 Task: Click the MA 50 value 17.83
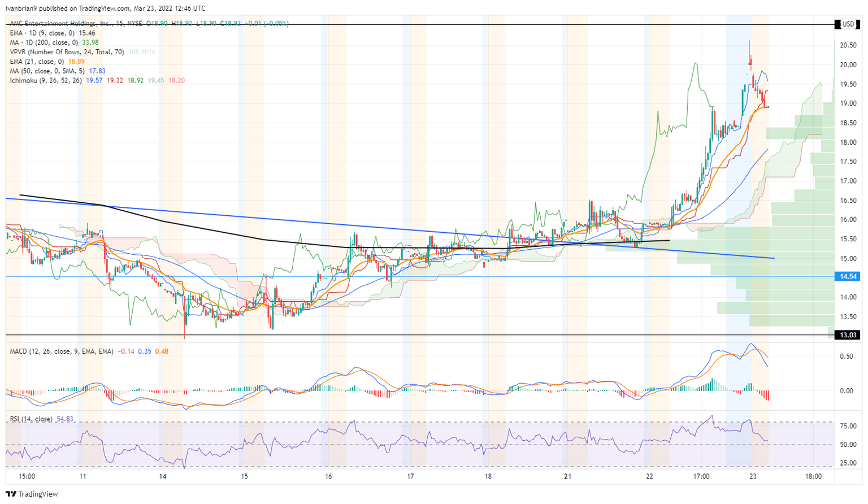coord(97,71)
